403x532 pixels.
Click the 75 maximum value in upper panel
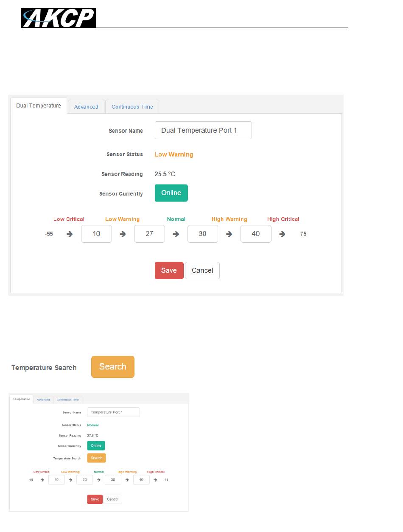tap(303, 234)
